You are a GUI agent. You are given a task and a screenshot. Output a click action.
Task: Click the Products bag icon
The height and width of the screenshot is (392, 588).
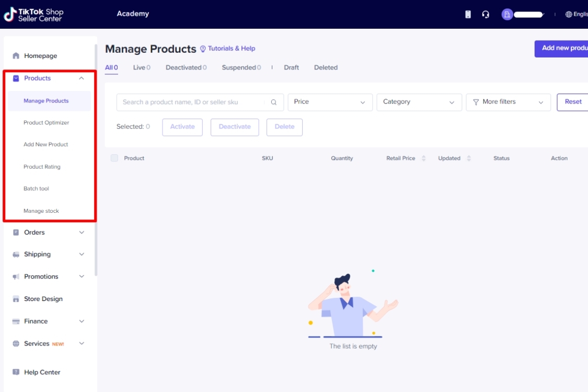[16, 78]
